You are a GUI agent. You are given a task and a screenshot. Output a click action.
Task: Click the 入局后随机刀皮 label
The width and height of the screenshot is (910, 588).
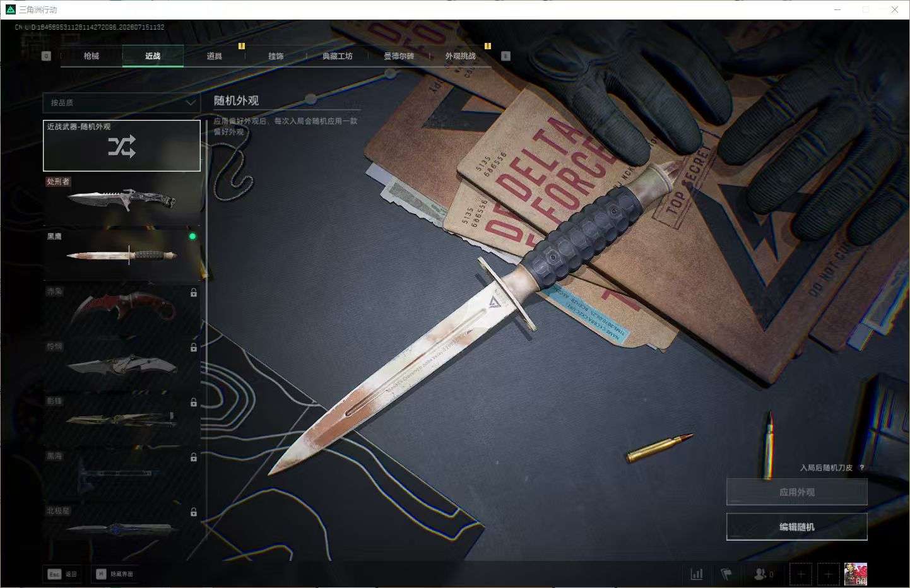click(826, 467)
